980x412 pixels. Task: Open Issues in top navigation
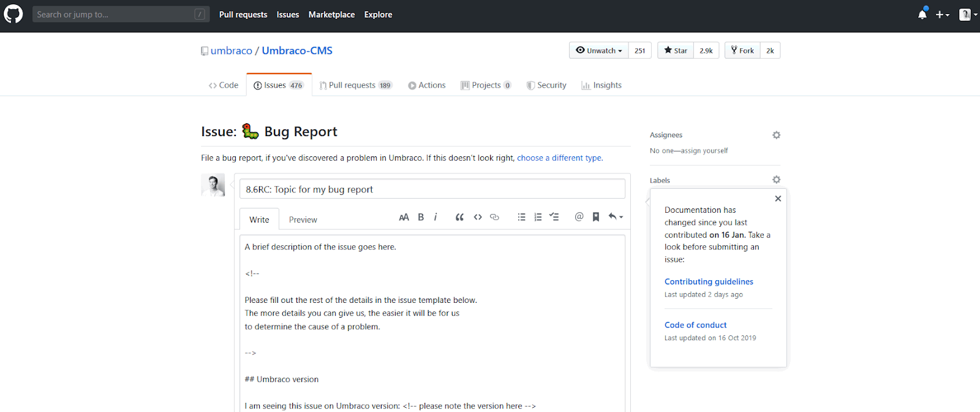click(288, 14)
